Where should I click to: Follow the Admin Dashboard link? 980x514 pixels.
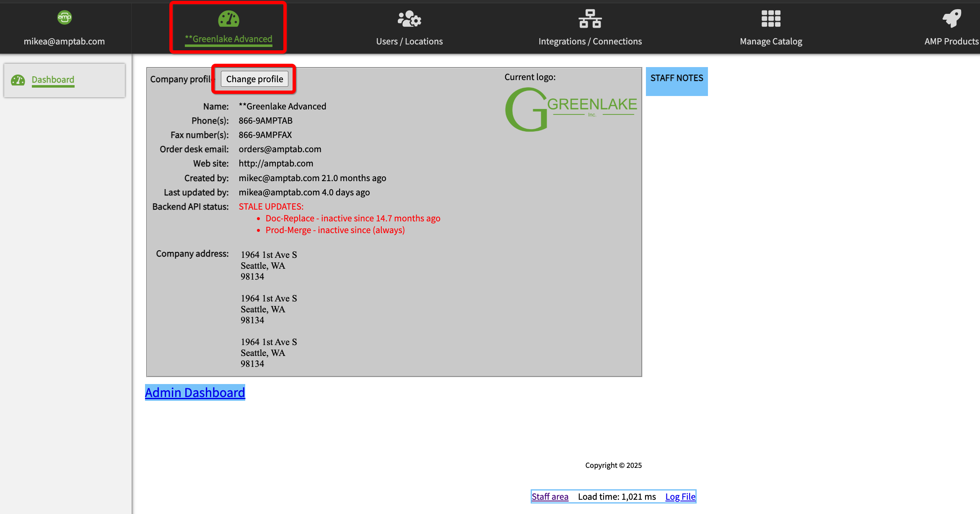195,392
